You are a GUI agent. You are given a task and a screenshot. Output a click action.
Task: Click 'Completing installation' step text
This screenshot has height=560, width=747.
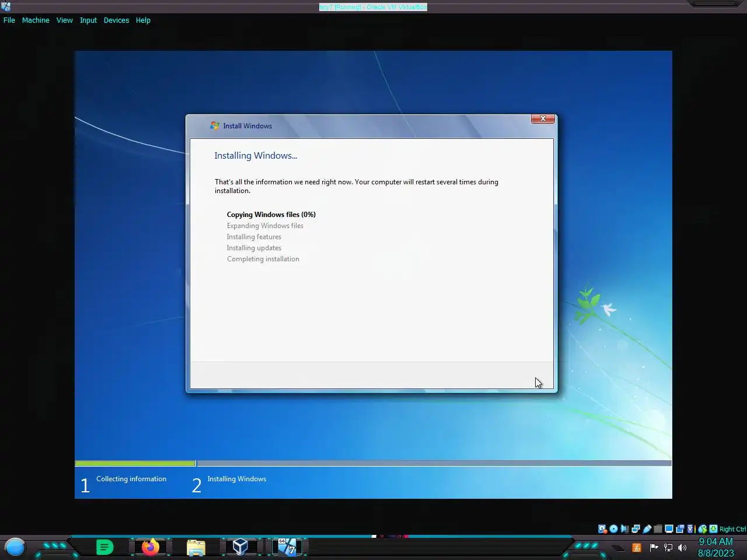point(263,259)
